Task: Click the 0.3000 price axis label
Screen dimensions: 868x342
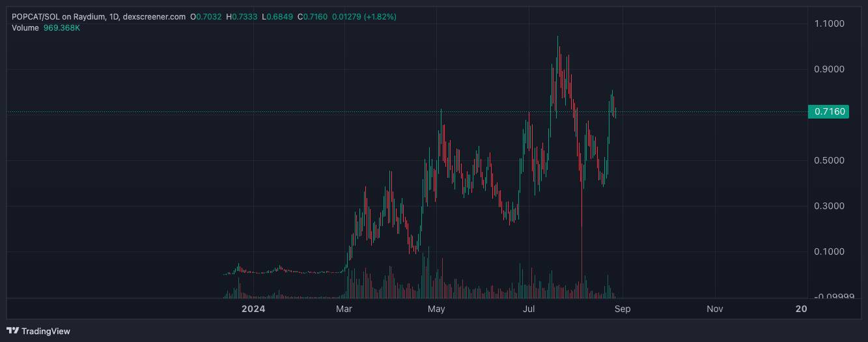Action: coord(829,206)
